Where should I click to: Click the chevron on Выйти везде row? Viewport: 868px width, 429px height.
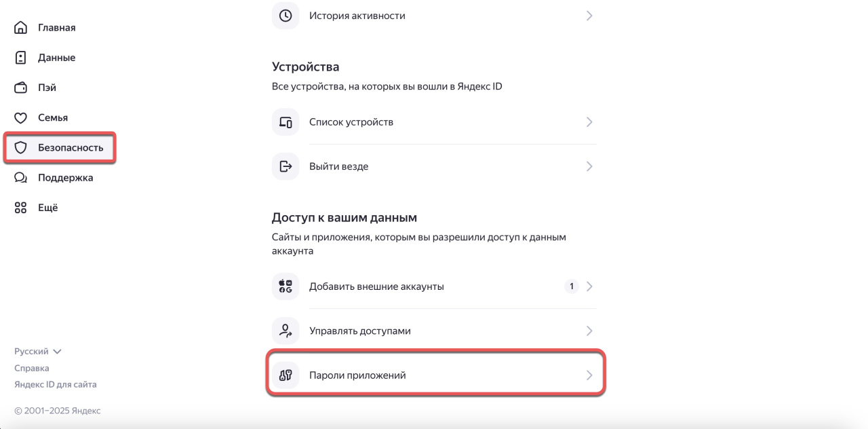(589, 166)
